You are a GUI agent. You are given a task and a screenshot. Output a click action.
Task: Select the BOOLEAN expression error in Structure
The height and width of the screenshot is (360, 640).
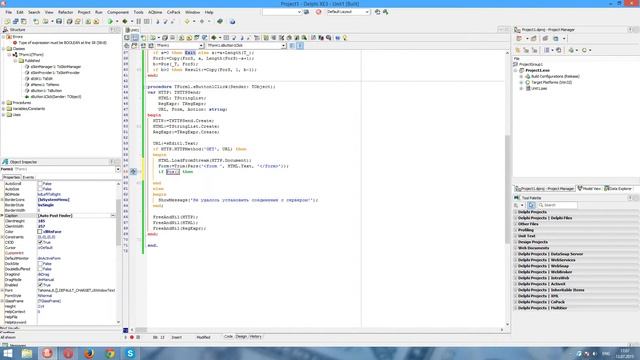click(62, 42)
